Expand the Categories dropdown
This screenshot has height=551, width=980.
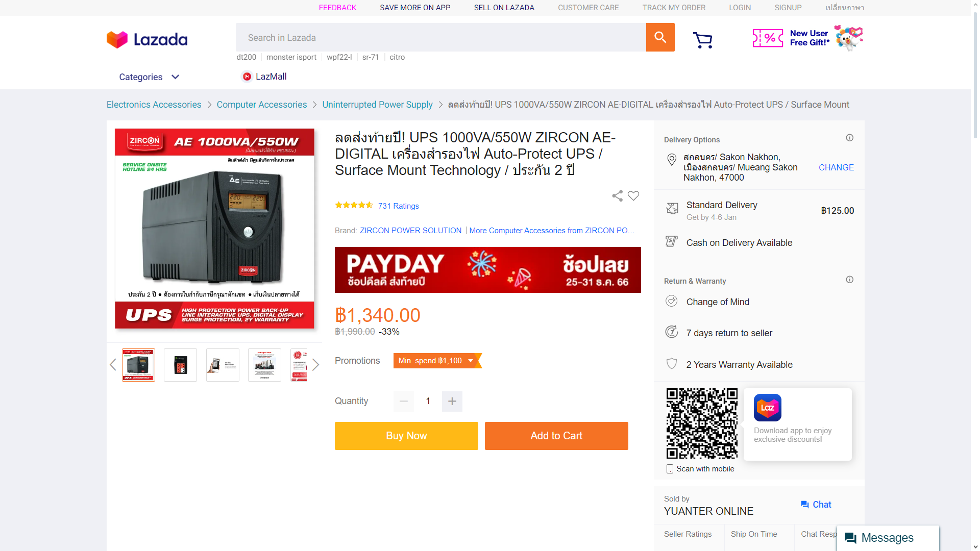click(149, 77)
